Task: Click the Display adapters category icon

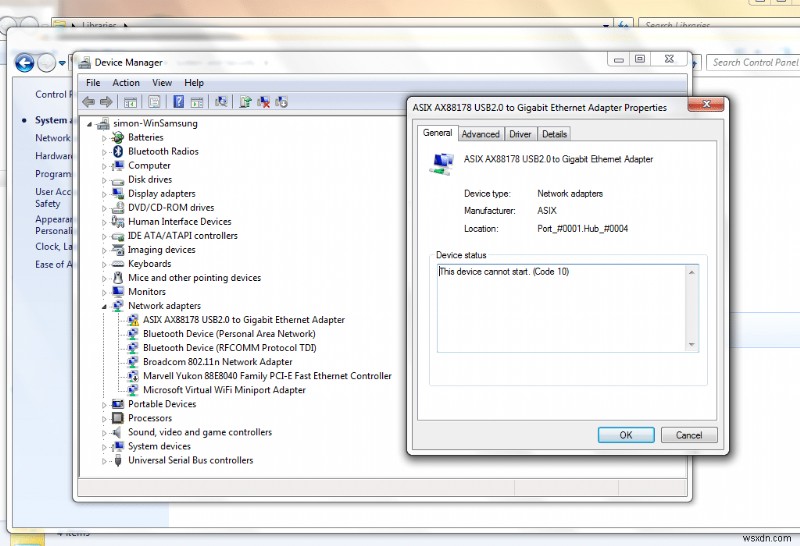Action: coord(118,193)
